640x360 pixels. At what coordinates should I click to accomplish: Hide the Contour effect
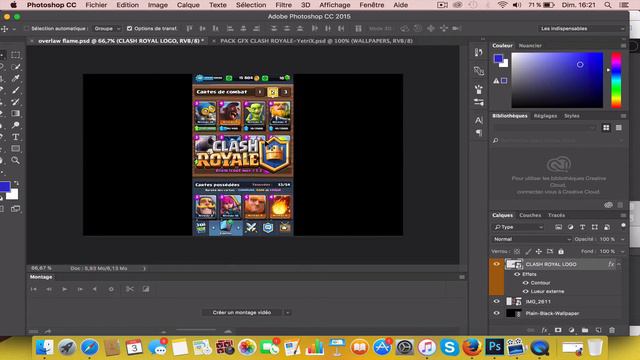click(526, 283)
